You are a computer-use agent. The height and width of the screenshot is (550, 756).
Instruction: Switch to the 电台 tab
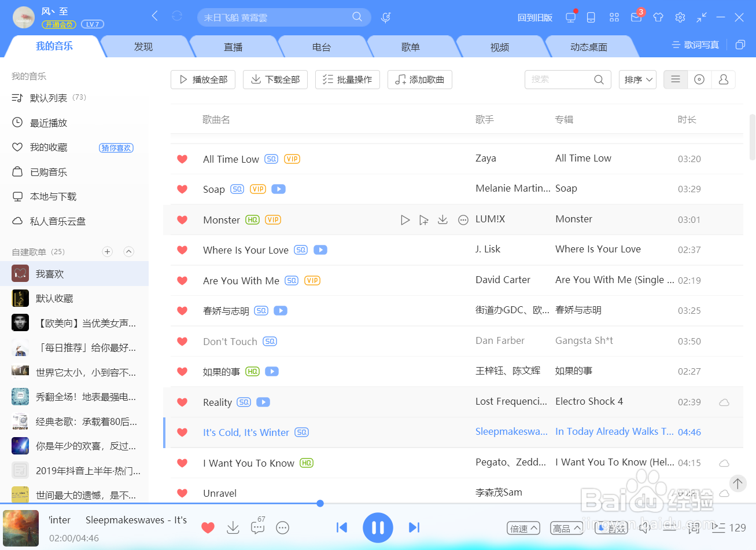tap(322, 47)
